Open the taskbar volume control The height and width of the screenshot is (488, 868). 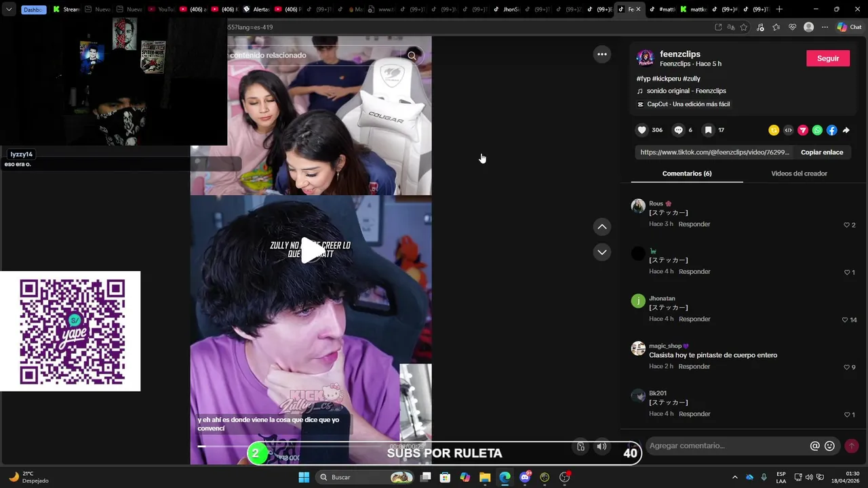tap(809, 477)
